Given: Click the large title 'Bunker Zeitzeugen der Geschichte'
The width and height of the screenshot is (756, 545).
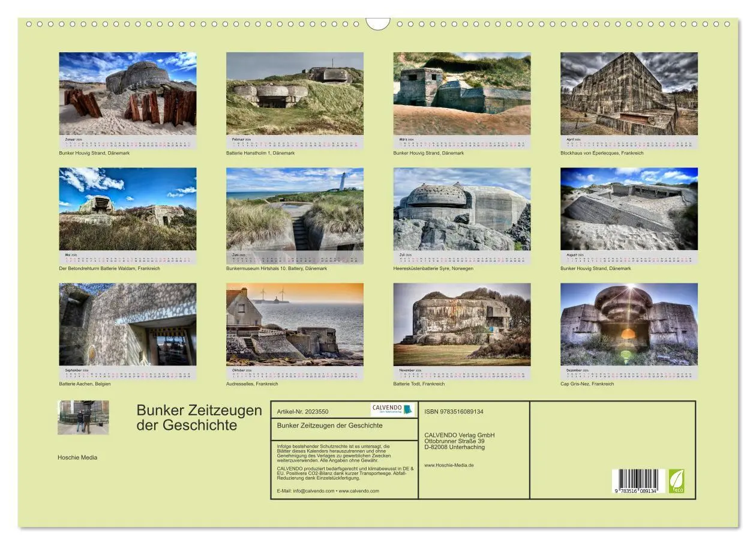Looking at the screenshot, I should [x=199, y=418].
